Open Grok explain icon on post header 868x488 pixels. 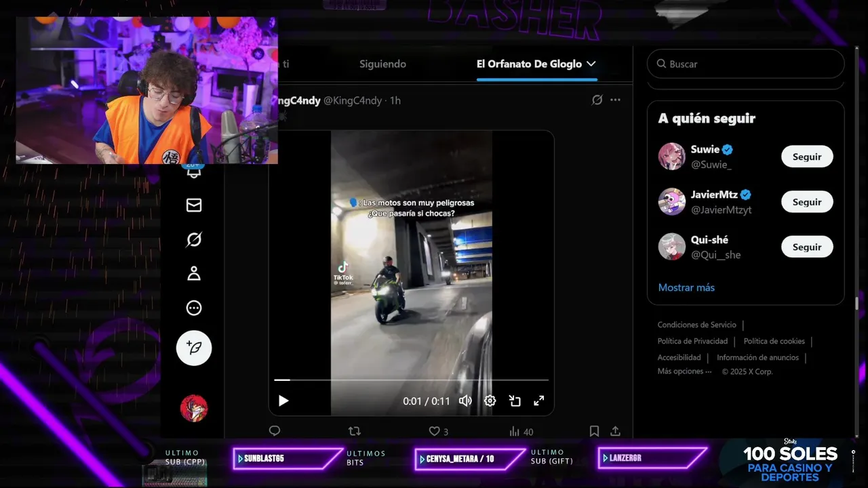[x=597, y=100]
